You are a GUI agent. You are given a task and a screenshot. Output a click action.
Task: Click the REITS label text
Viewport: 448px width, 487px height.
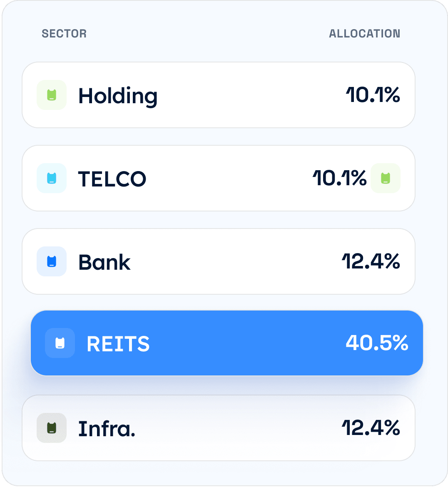(x=118, y=344)
